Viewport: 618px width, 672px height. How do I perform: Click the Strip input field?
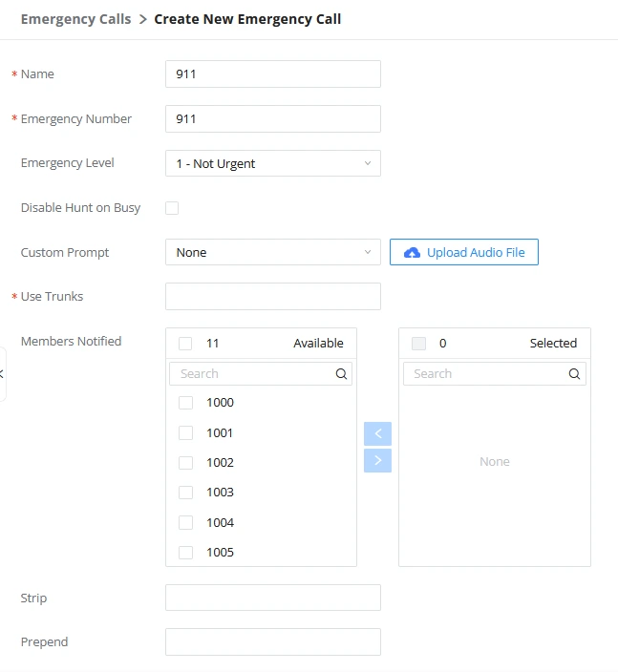coord(273,598)
